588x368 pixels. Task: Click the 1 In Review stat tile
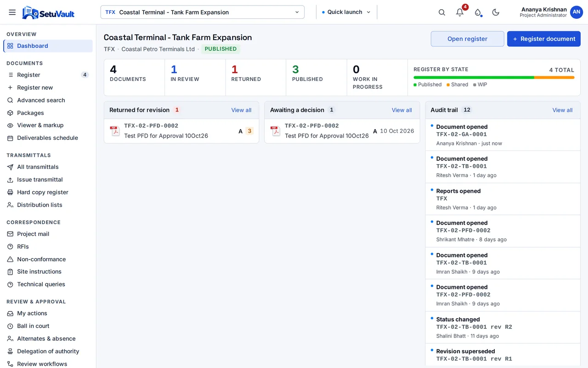[x=195, y=77]
